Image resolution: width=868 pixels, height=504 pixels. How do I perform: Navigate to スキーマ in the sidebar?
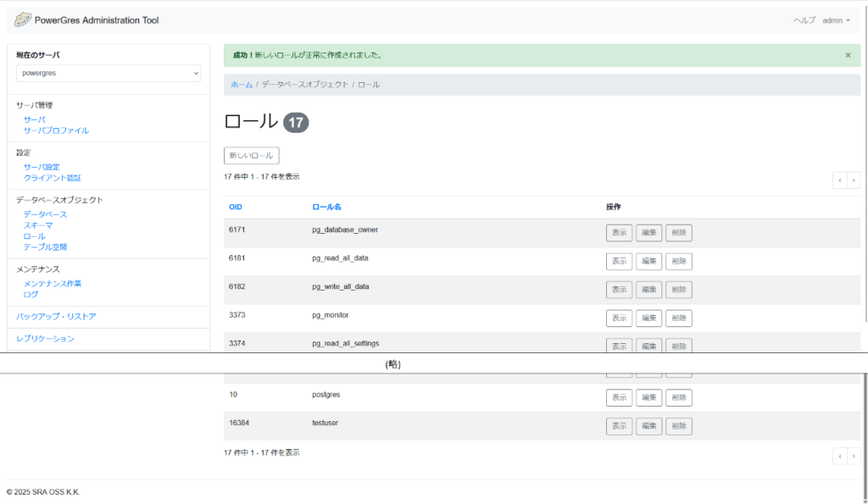(37, 225)
